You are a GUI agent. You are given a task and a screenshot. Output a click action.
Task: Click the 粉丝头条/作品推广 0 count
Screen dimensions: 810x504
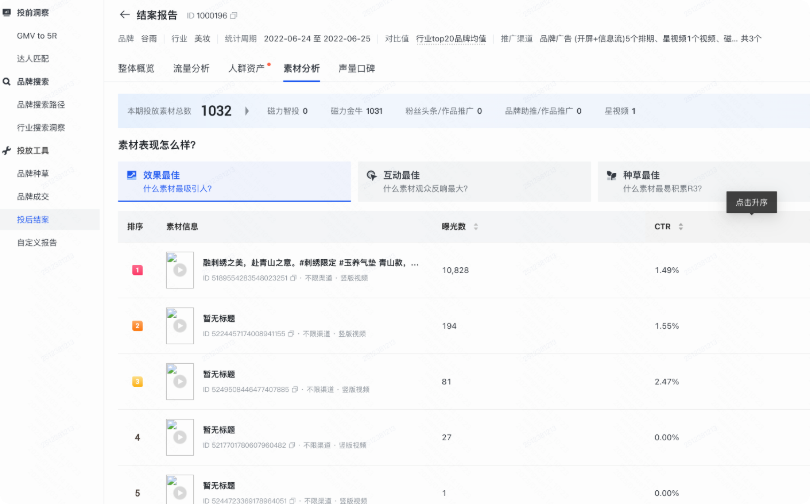click(444, 111)
